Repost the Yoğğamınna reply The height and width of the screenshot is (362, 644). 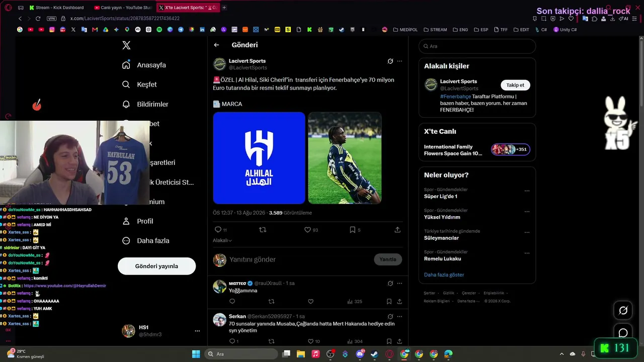click(271, 302)
